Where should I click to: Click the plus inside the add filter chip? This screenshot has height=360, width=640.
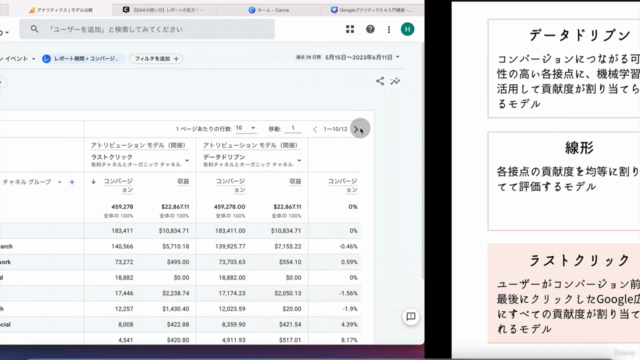click(176, 59)
